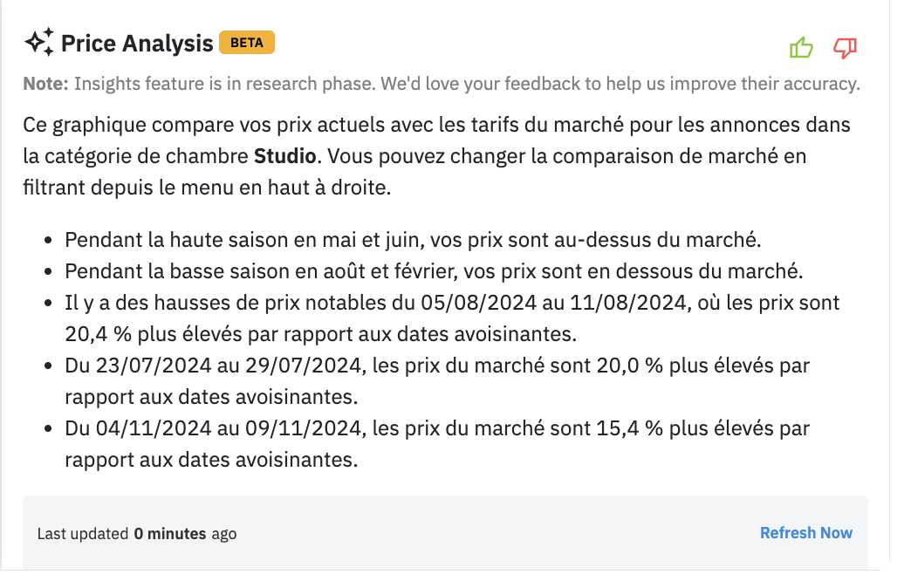Click the "Insights feature is in research phase" text
This screenshot has height=588, width=904.
[467, 85]
